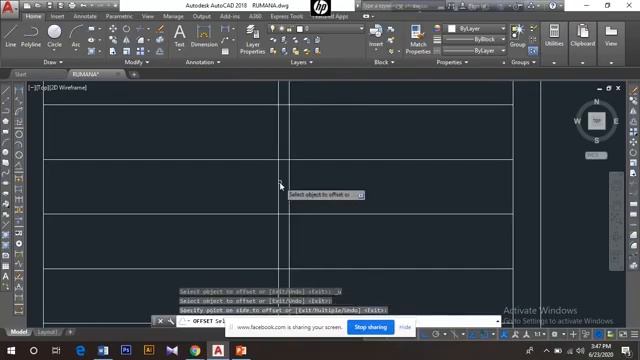Activate the Copy tool in Modify panel
The height and width of the screenshot is (360, 640).
click(113, 40)
